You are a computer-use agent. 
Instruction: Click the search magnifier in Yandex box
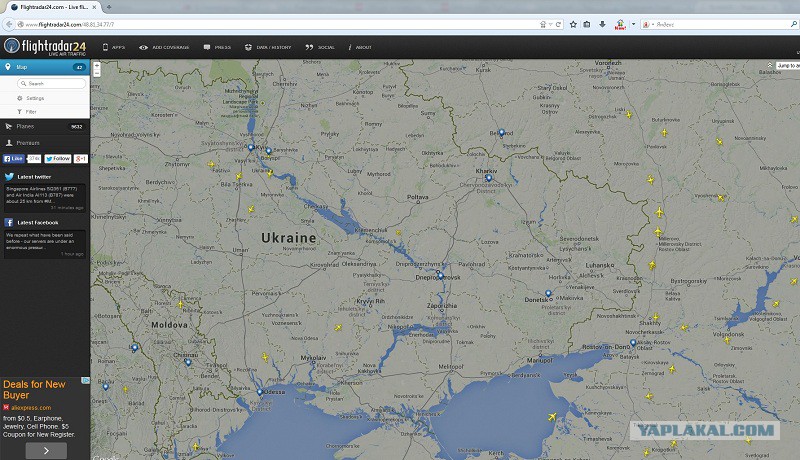point(793,24)
